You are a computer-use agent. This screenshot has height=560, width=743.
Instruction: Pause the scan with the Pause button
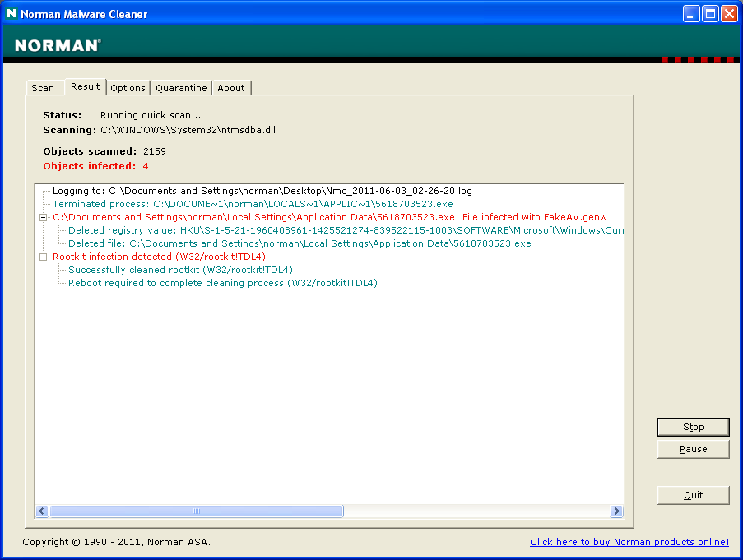694,449
